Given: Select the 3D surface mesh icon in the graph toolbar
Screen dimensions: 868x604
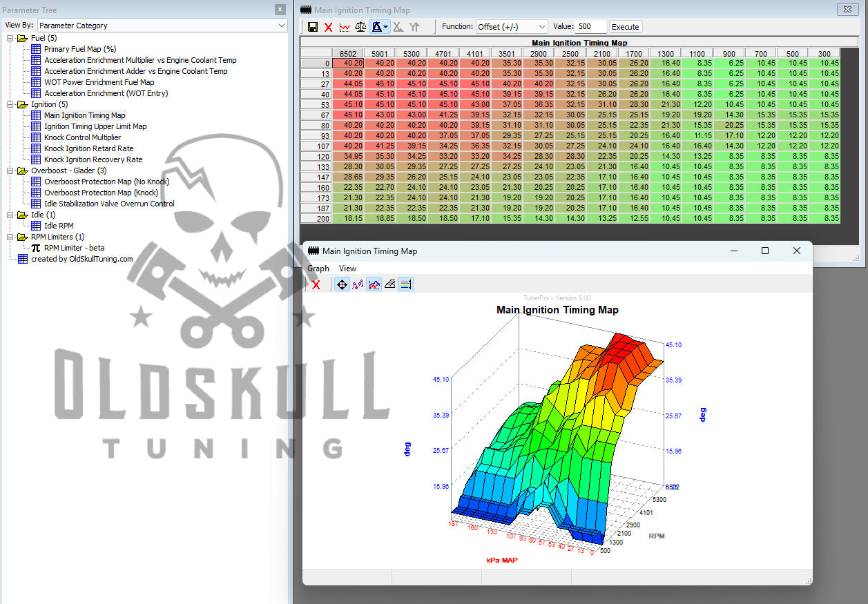Looking at the screenshot, I should pos(389,284).
